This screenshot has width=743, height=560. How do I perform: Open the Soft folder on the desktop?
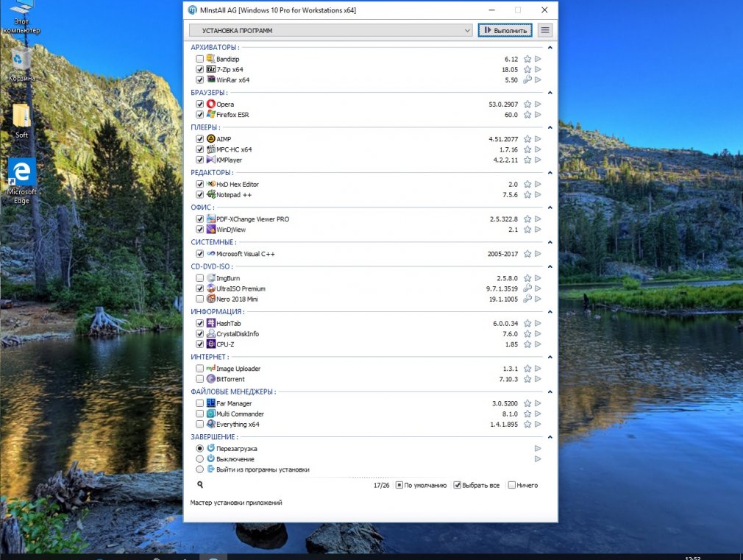21,121
